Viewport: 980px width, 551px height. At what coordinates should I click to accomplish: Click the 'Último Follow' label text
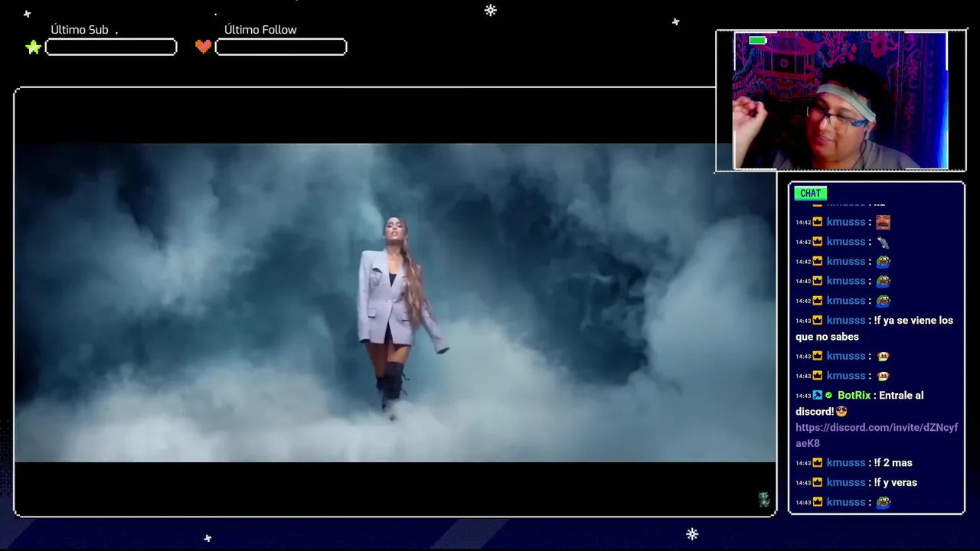260,30
